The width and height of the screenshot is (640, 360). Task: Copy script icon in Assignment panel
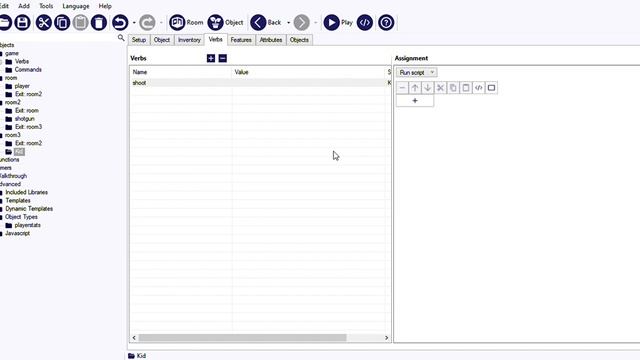point(453,88)
